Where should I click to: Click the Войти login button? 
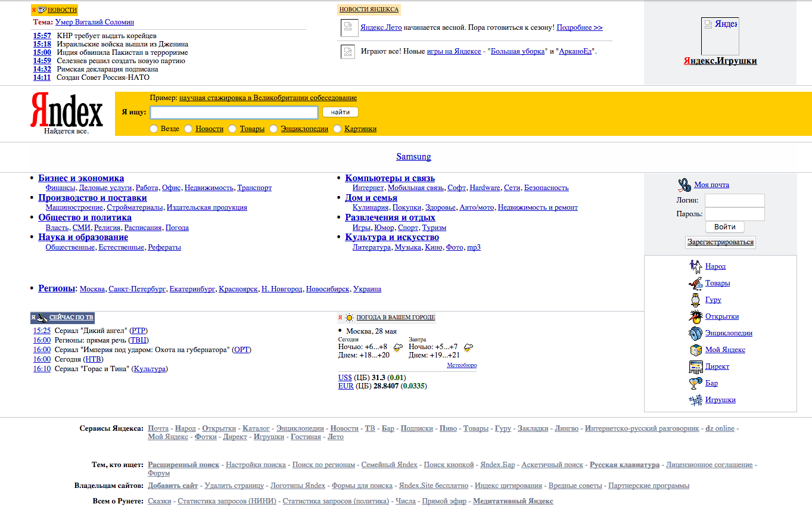725,227
